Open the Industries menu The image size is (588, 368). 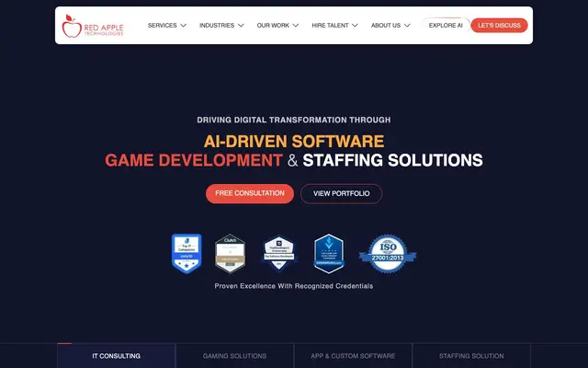coord(217,25)
